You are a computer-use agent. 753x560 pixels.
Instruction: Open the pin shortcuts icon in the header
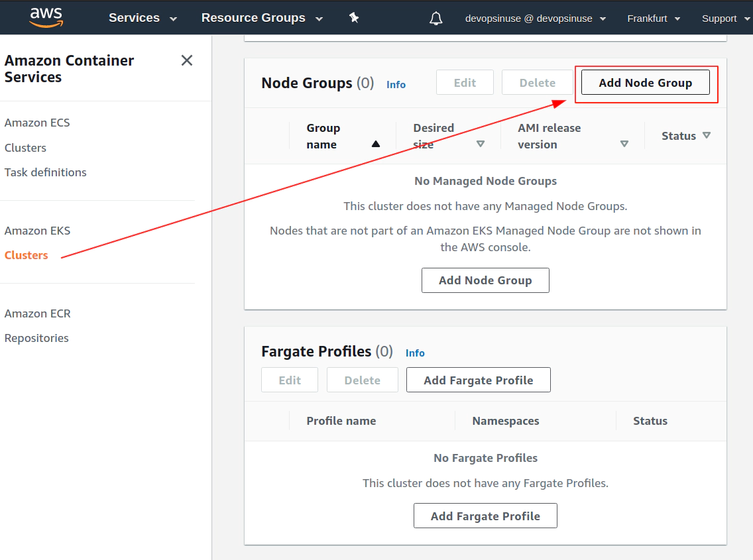point(354,19)
